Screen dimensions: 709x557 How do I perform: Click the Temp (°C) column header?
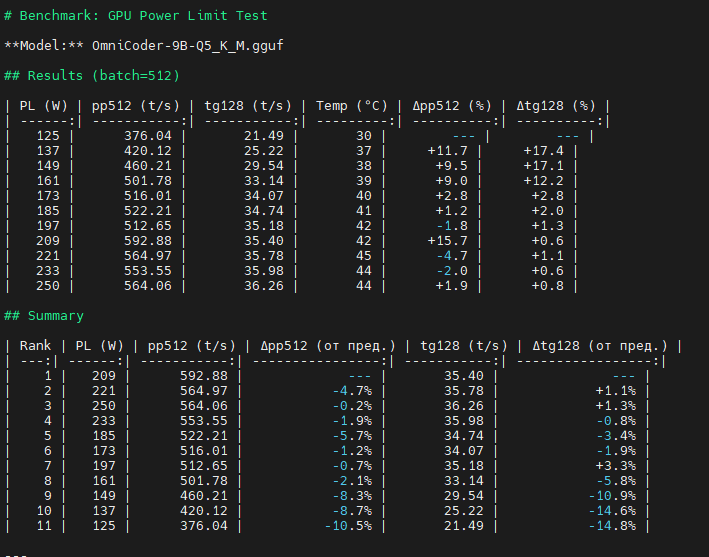click(352, 106)
